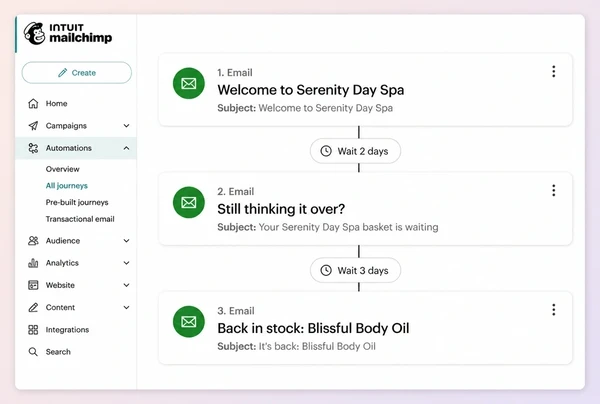Expand the Audience chevron

pos(126,241)
